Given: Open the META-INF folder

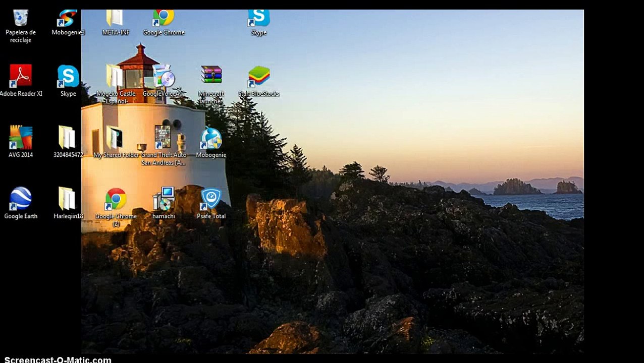Looking at the screenshot, I should click(x=115, y=18).
